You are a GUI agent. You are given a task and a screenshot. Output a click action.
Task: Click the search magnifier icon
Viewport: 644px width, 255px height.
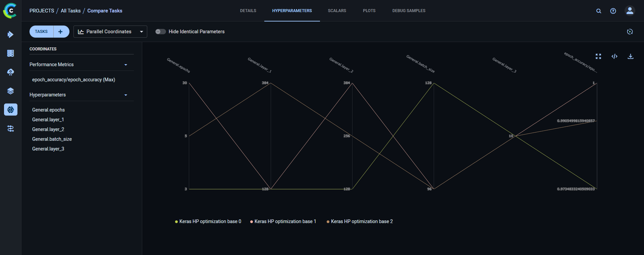click(x=598, y=11)
